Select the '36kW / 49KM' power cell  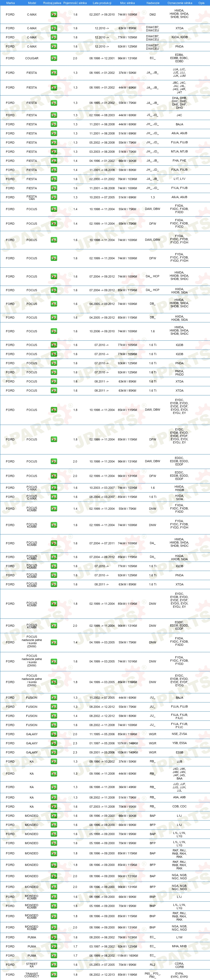[x=128, y=787]
